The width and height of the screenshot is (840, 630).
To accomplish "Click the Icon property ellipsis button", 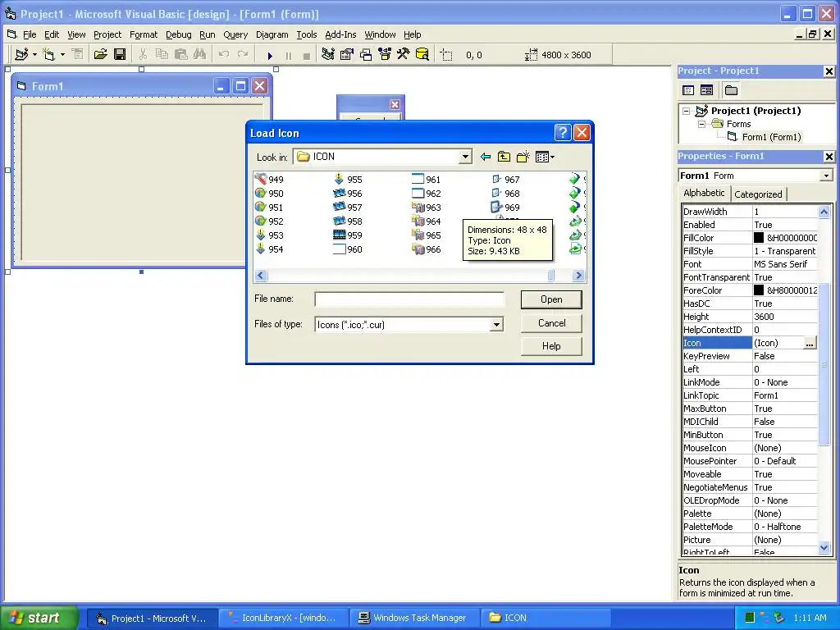I will click(x=810, y=344).
